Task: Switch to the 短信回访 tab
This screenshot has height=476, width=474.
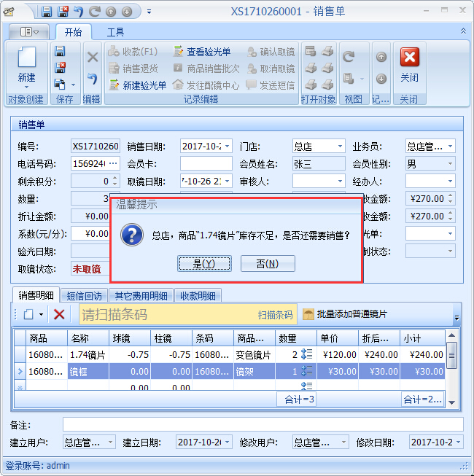Action: click(86, 295)
